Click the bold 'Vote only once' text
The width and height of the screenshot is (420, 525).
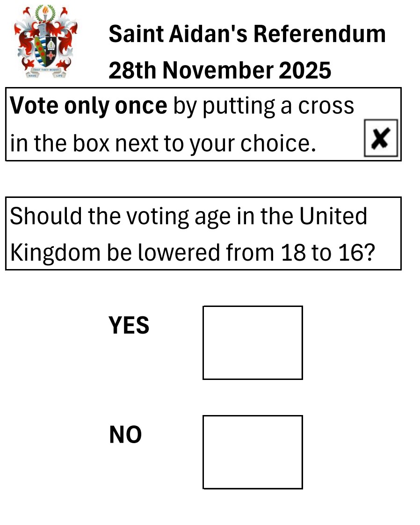point(89,106)
